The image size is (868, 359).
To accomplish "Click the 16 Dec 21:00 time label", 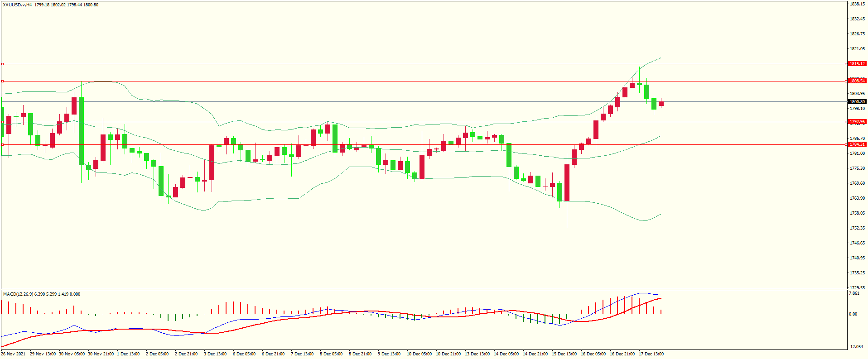I will click(x=622, y=354).
